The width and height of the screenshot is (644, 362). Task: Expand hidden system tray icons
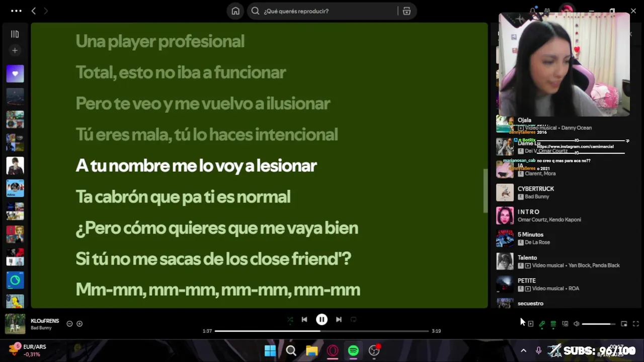[523, 350]
